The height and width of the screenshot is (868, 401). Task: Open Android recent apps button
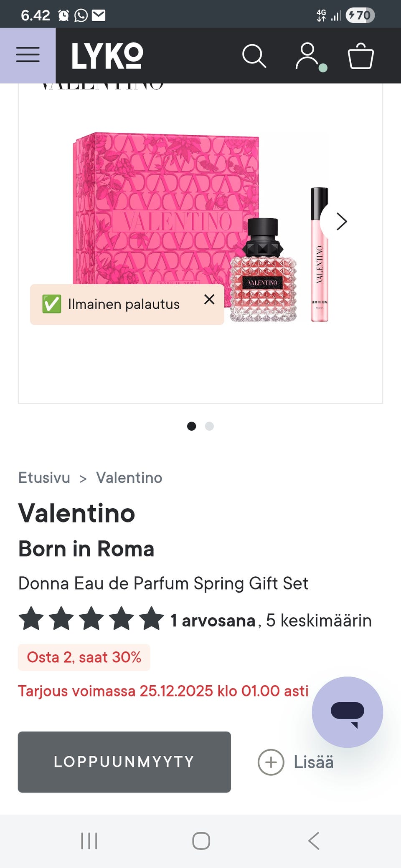89,840
